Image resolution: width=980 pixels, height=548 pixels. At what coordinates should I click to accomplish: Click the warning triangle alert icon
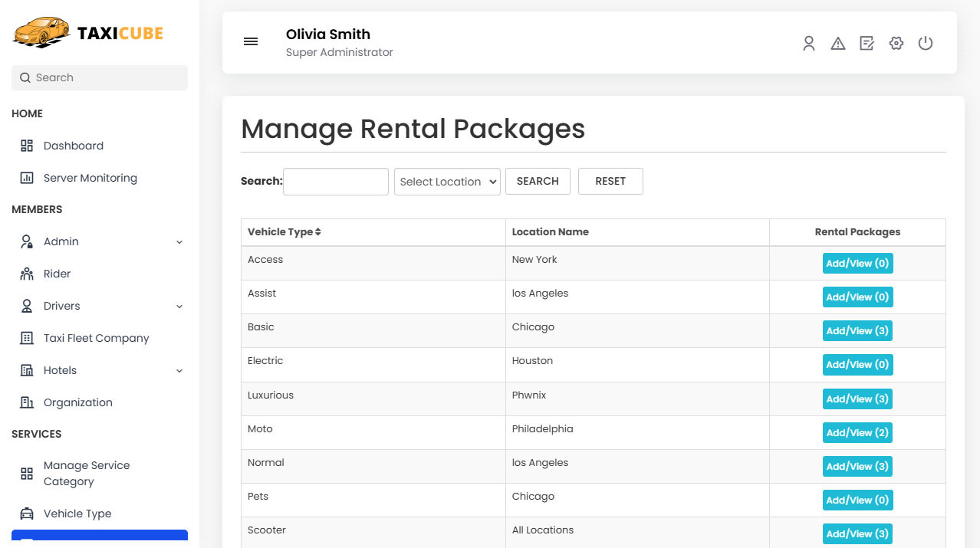(x=837, y=44)
